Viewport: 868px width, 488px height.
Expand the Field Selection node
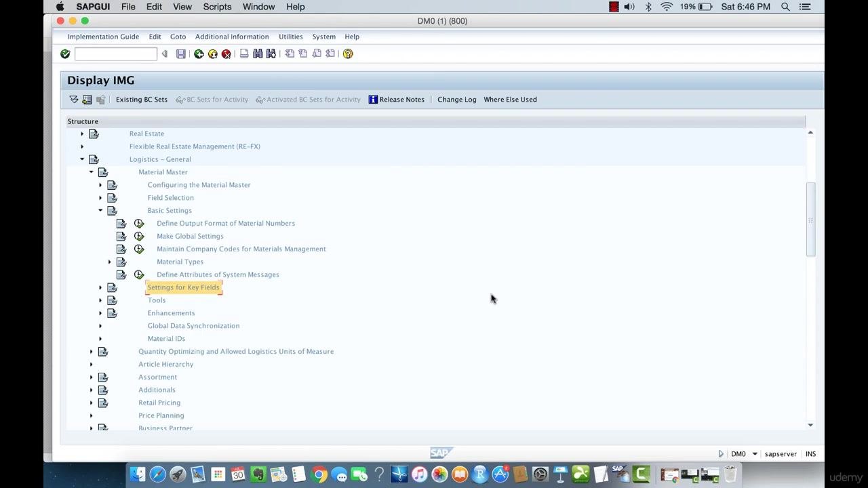[100, 198]
